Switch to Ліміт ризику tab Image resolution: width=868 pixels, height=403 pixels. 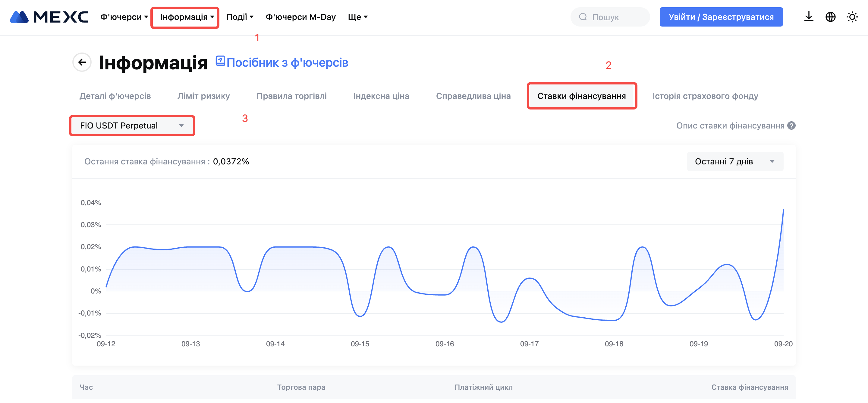203,96
